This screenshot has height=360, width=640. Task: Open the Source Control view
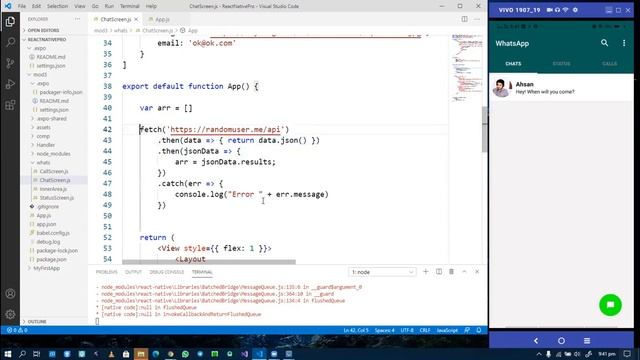(10, 63)
